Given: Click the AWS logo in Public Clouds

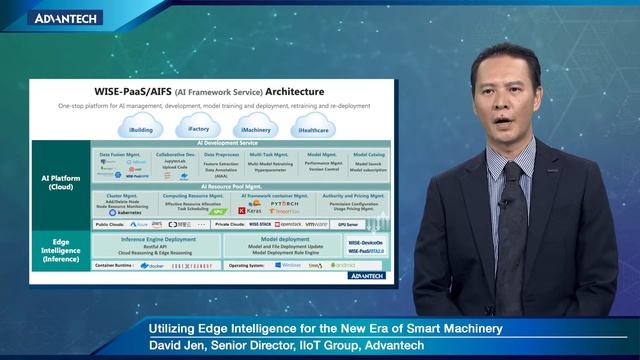Looking at the screenshot, I should point(157,224).
